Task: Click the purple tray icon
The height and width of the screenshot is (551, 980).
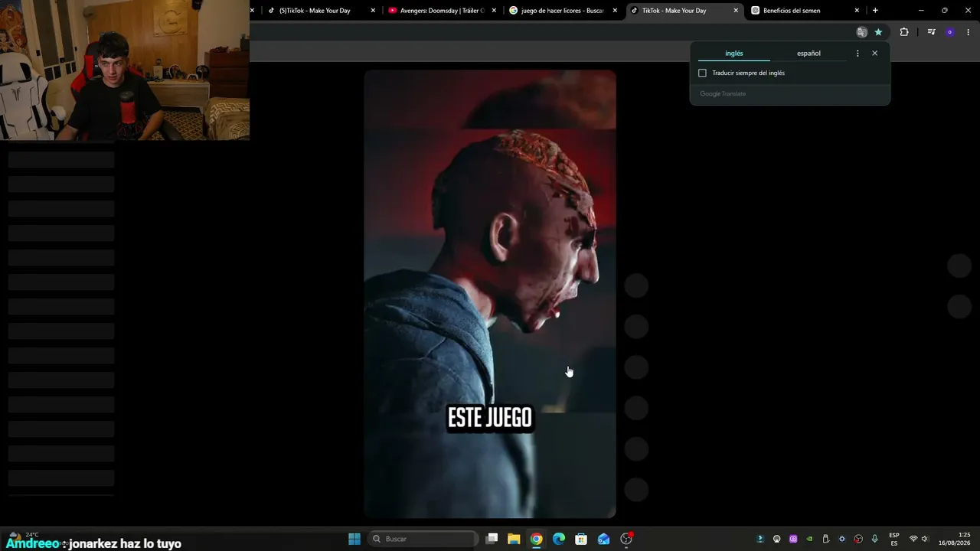Action: point(793,539)
